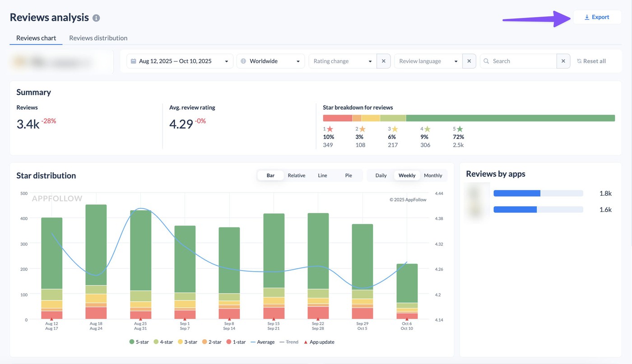Click the globe icon beside Worldwide
This screenshot has width=632, height=364.
[244, 61]
